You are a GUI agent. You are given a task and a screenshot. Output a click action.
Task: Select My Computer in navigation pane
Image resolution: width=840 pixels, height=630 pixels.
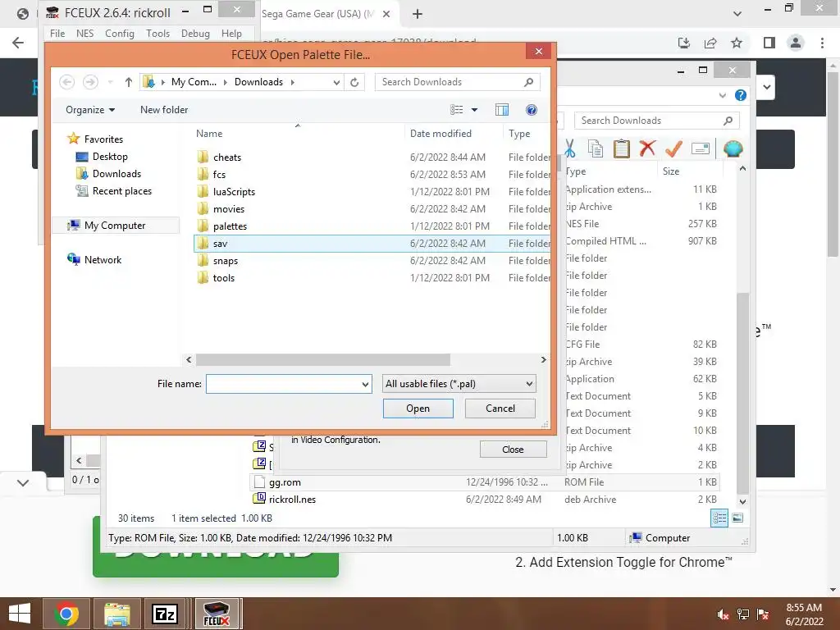click(x=115, y=226)
